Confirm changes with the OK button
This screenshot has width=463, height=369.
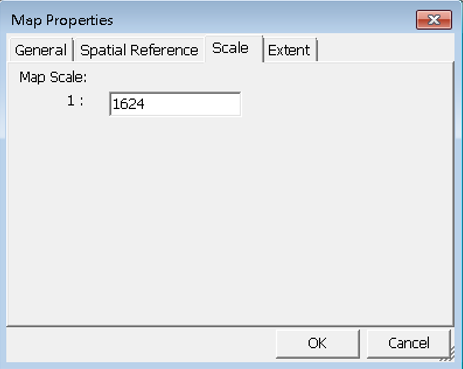coord(318,343)
